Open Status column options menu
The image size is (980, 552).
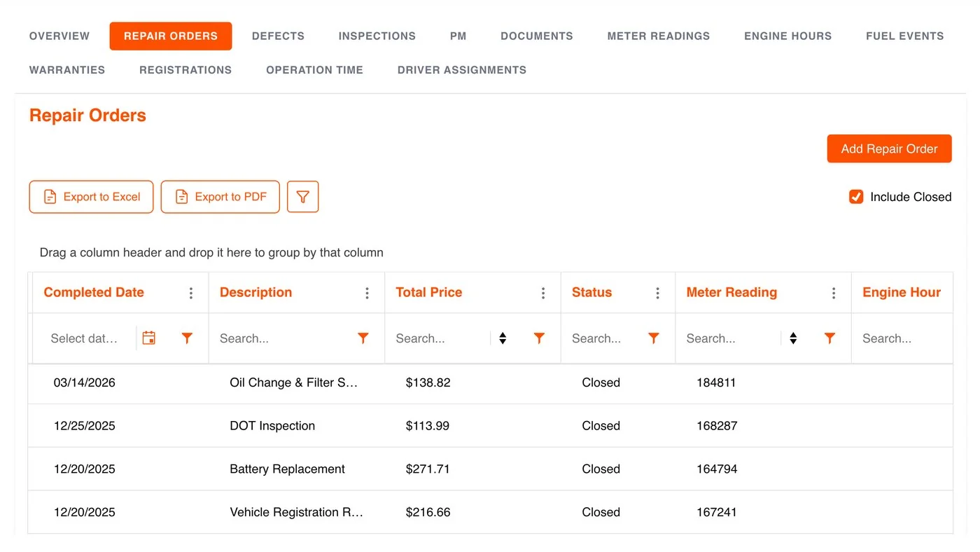pyautogui.click(x=657, y=293)
